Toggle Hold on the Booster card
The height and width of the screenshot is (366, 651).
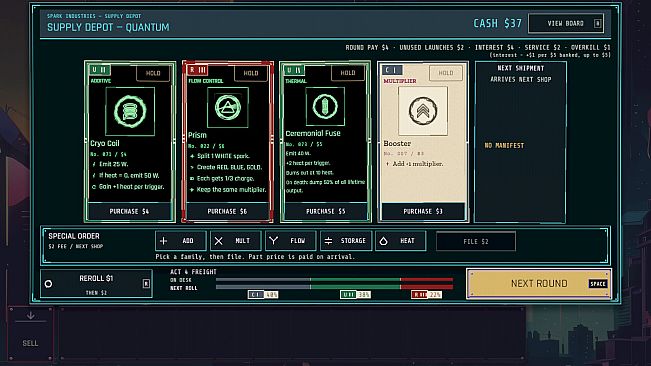(x=446, y=73)
